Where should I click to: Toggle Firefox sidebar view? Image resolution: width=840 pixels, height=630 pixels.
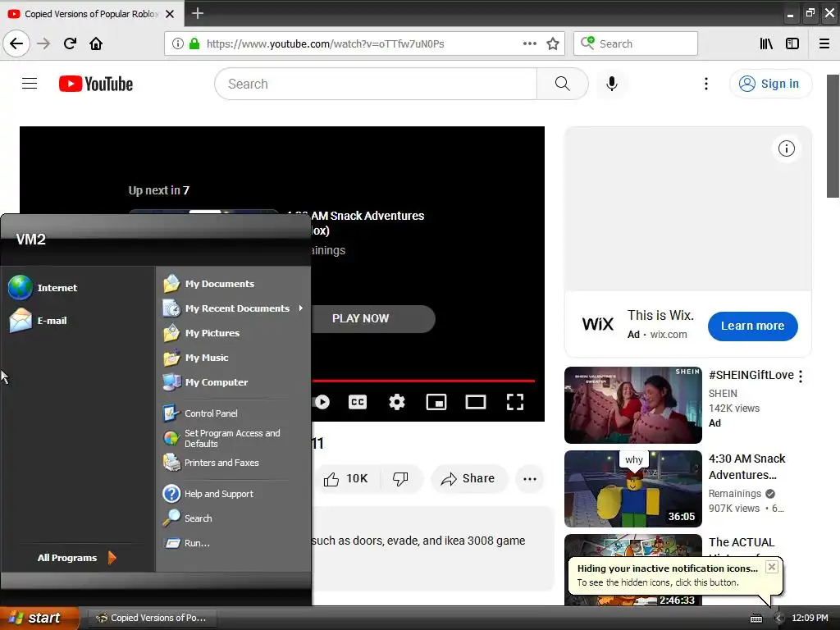tap(792, 43)
